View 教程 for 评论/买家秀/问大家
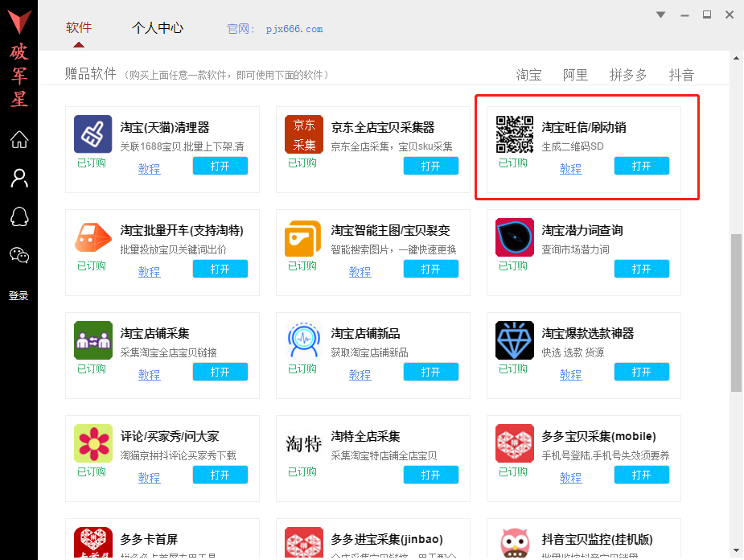The image size is (744, 560). point(149,478)
